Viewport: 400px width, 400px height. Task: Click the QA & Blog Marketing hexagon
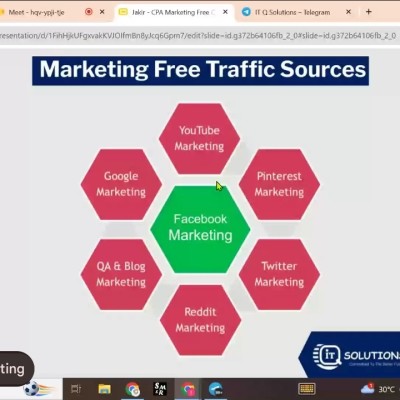(x=121, y=274)
